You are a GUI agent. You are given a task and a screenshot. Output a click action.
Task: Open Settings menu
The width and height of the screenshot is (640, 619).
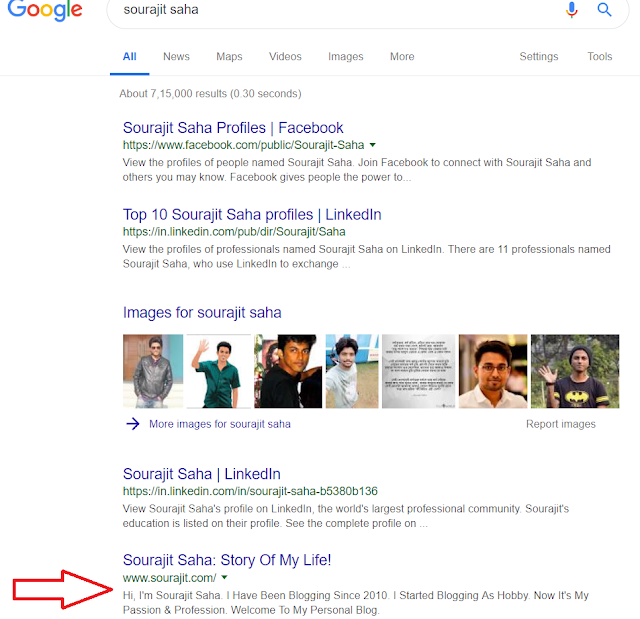click(538, 56)
